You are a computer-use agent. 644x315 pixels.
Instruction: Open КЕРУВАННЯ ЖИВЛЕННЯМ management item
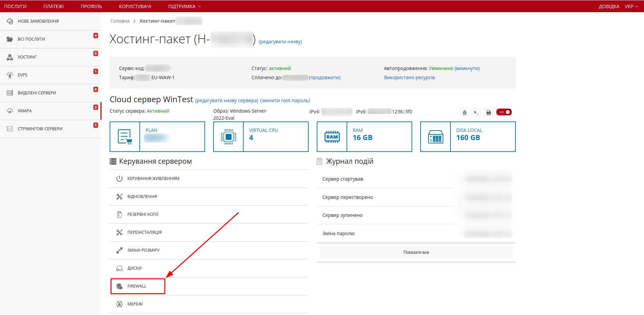click(x=208, y=179)
